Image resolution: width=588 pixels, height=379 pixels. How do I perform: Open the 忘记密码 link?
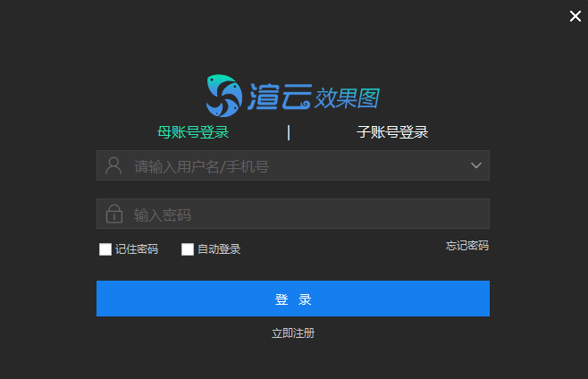click(x=467, y=246)
